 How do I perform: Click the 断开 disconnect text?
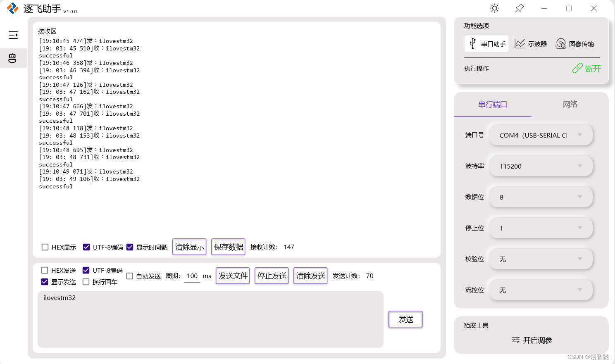[593, 69]
